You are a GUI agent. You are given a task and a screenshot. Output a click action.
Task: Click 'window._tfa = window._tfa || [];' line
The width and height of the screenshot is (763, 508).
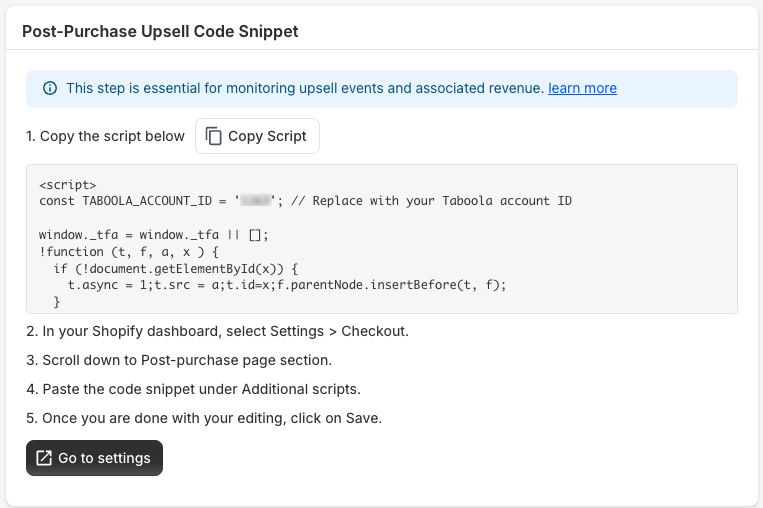coord(154,235)
